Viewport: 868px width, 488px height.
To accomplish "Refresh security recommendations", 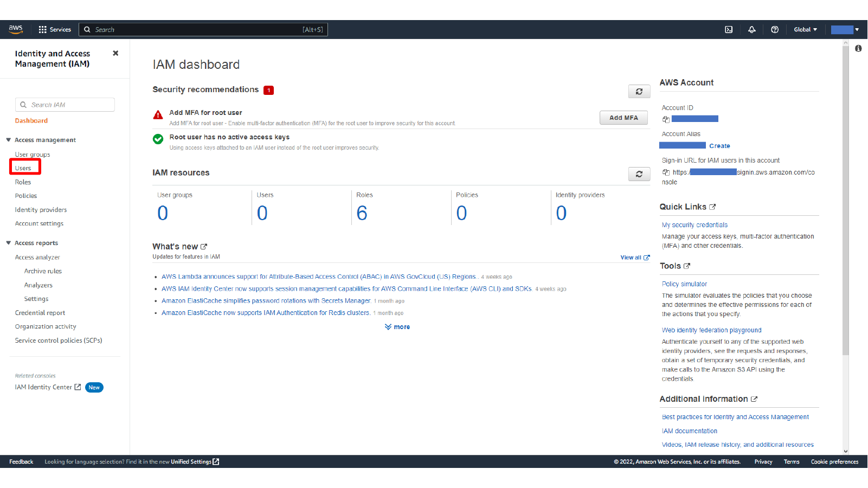I will 639,92.
